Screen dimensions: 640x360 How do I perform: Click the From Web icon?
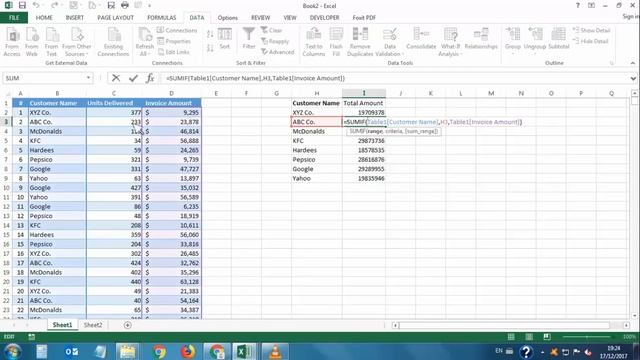[x=31, y=42]
